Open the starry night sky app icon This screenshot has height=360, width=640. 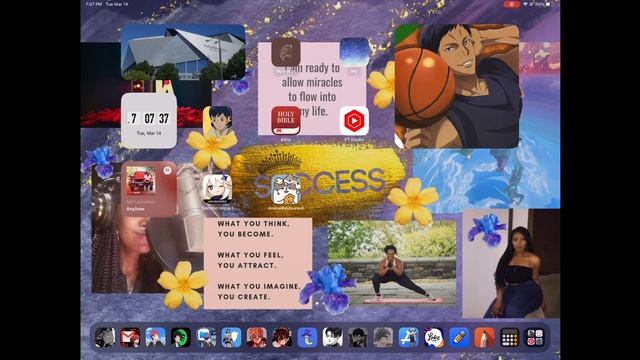pos(354,52)
